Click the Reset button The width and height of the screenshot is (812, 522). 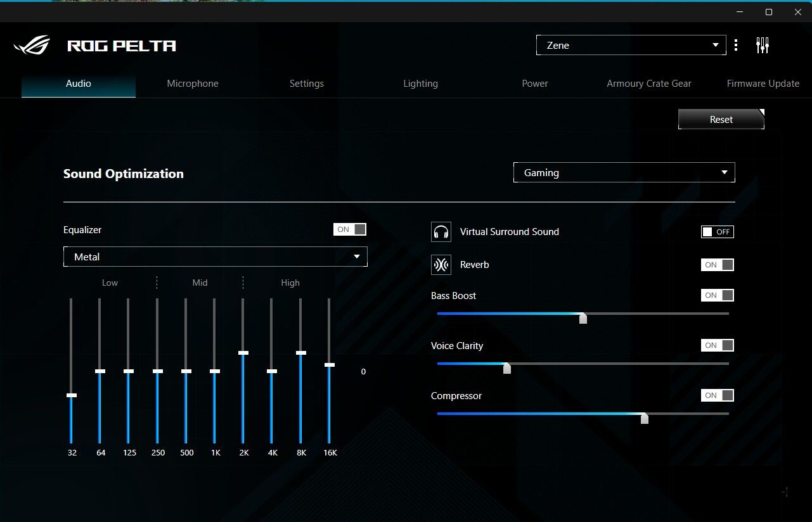(x=721, y=119)
